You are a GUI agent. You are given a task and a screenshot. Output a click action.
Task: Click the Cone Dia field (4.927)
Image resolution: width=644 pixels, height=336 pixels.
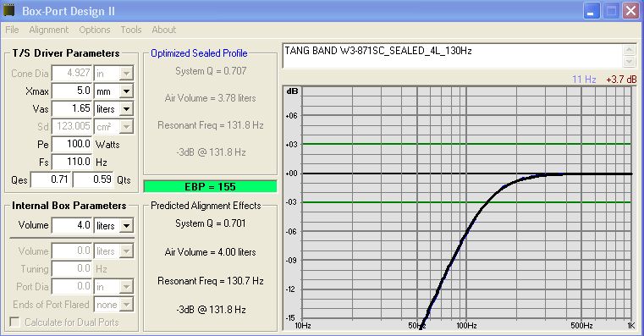point(72,73)
